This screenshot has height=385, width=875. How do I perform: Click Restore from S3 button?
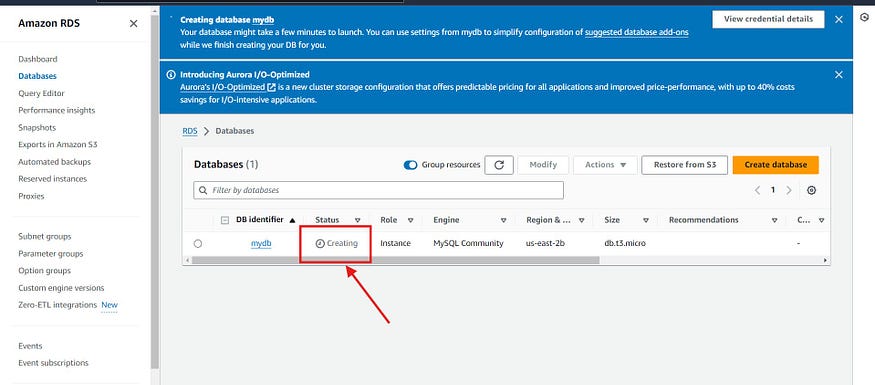click(x=685, y=165)
